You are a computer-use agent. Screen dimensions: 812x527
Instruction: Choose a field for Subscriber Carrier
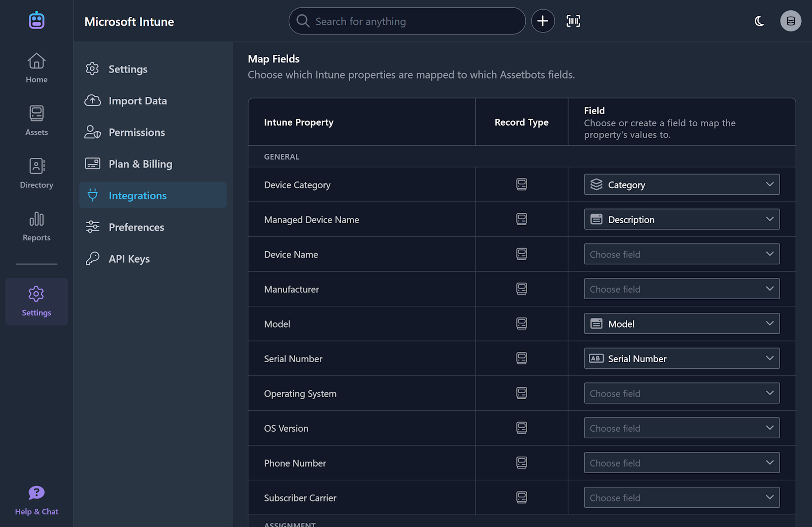pyautogui.click(x=682, y=498)
